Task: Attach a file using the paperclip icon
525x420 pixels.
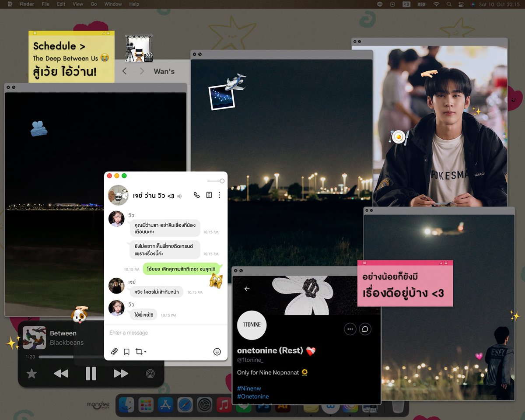Action: [x=114, y=351]
